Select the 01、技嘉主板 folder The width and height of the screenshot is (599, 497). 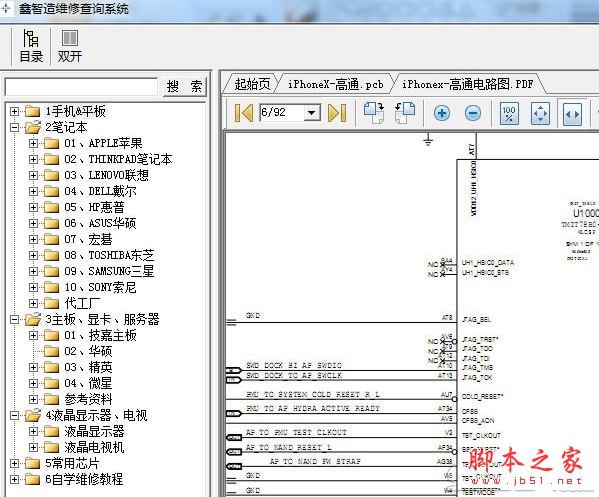pyautogui.click(x=100, y=335)
